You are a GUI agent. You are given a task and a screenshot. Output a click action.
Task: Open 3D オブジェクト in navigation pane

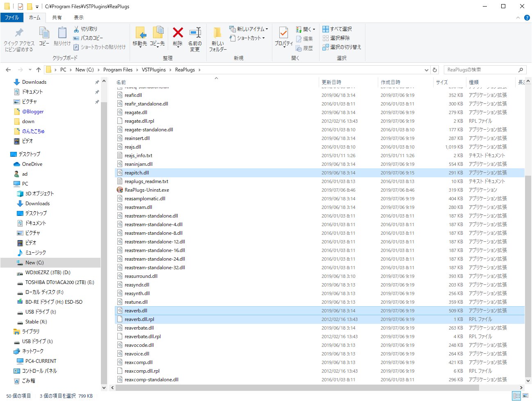tap(39, 194)
